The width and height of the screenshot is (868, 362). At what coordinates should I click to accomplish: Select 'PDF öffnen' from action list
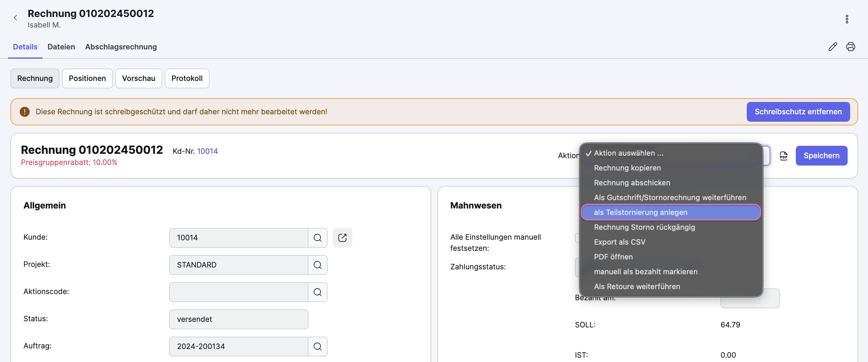(x=671, y=257)
